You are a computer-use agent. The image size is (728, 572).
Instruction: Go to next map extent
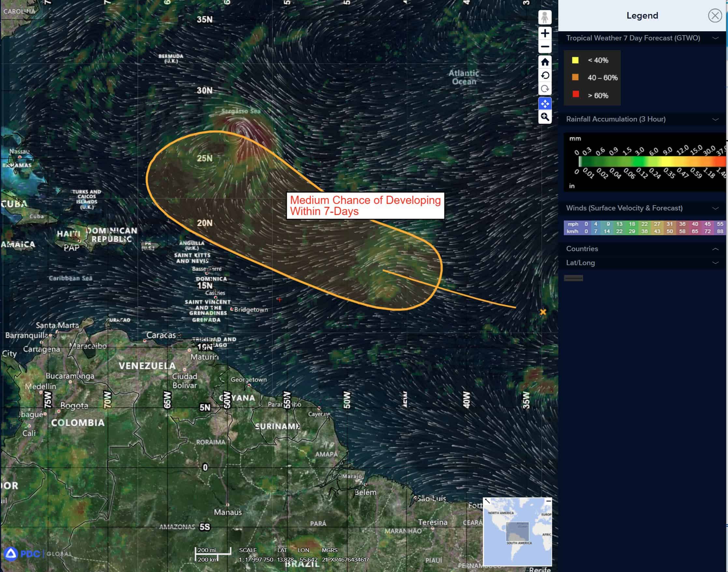point(545,89)
